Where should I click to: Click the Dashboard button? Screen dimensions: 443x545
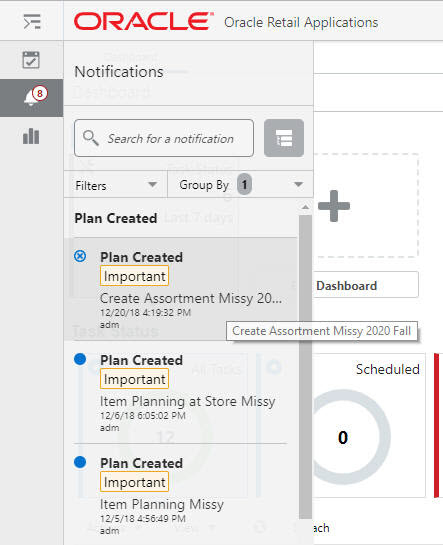(x=366, y=285)
